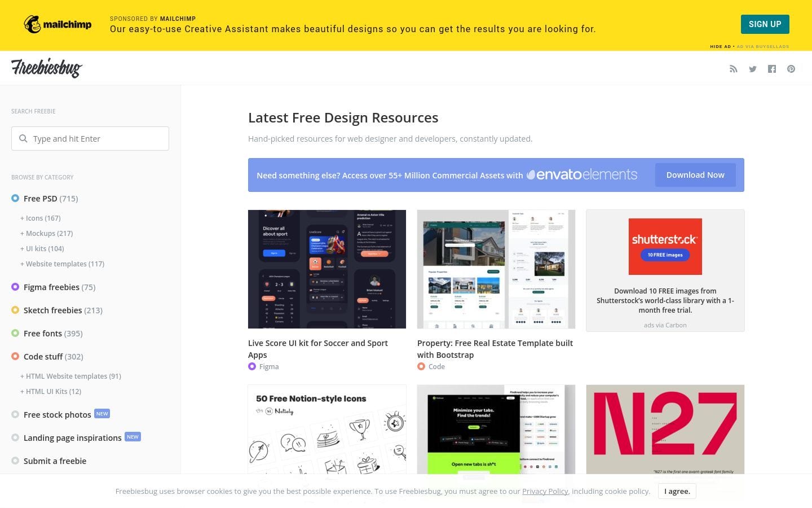Image resolution: width=812 pixels, height=508 pixels.
Task: Open the Figma freebies category
Action: coord(51,287)
